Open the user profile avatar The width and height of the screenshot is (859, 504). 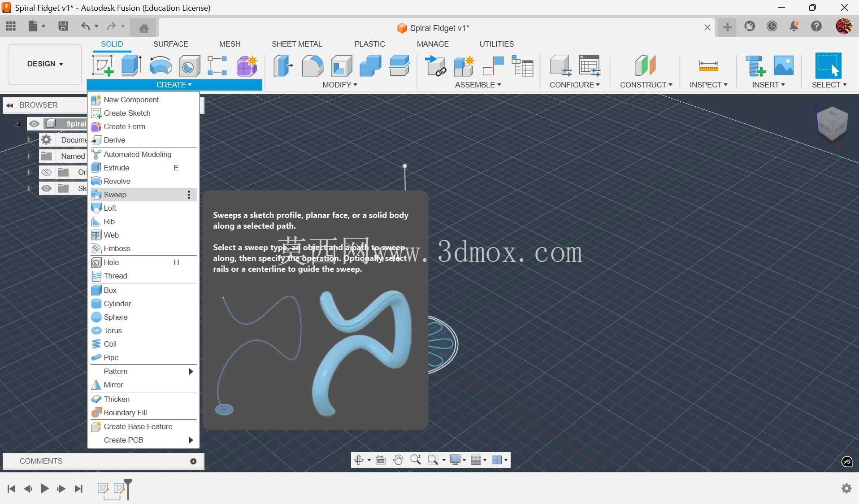[x=844, y=26]
